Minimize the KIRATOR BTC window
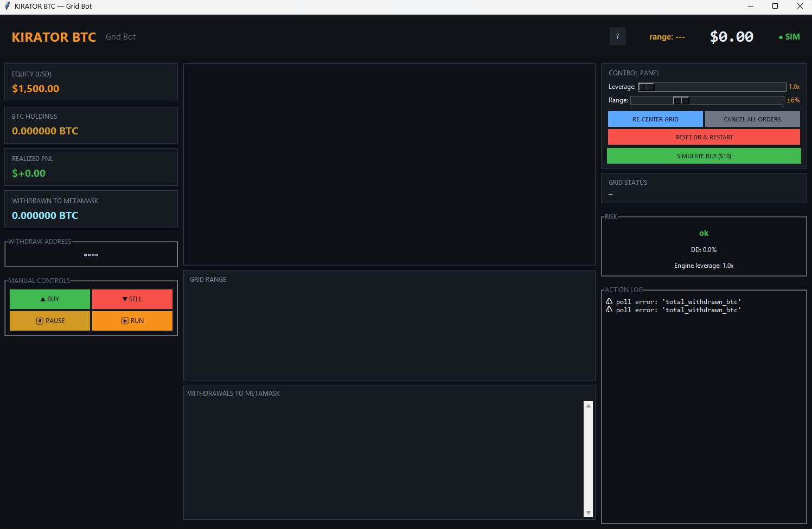Image resolution: width=812 pixels, height=529 pixels. tap(751, 7)
